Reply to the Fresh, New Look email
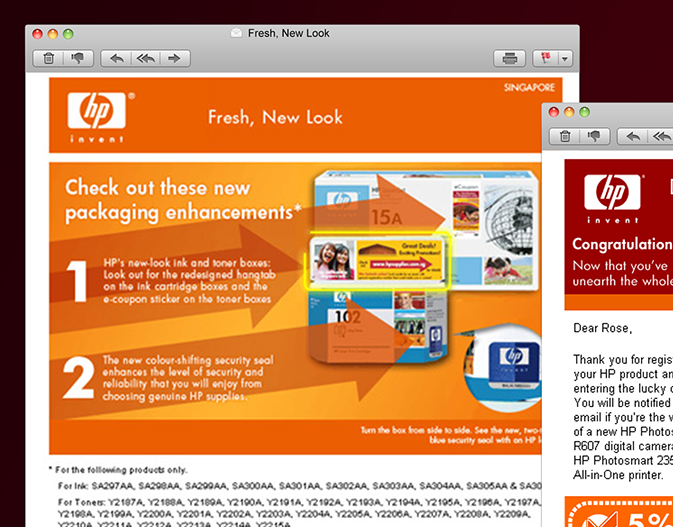 click(x=116, y=58)
